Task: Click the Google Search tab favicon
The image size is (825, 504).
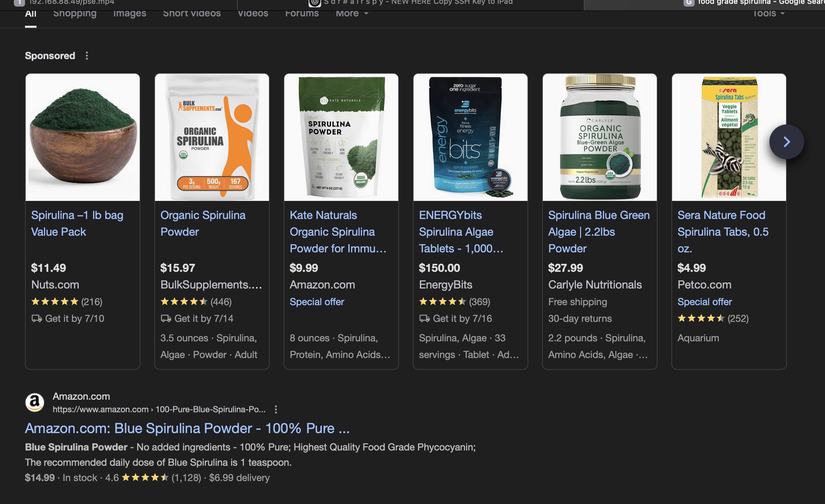Action: tap(688, 3)
